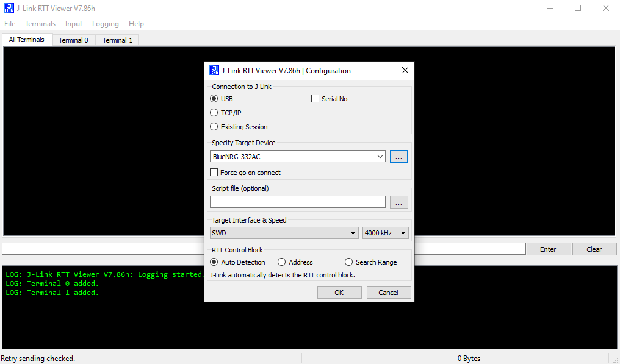620x364 pixels.
Task: Click the J-Link icon in the Configuration dialog title
Action: (x=214, y=70)
